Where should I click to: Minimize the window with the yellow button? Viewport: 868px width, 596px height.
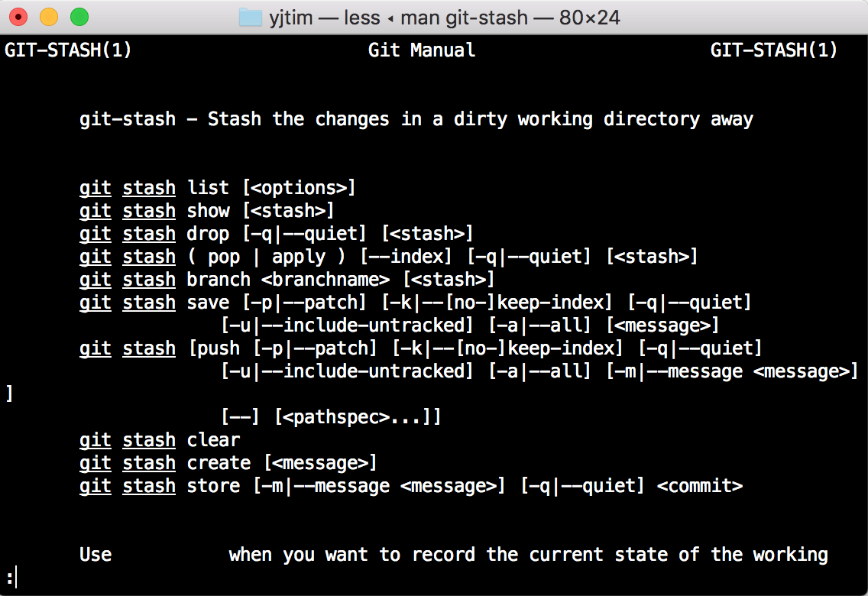click(49, 17)
